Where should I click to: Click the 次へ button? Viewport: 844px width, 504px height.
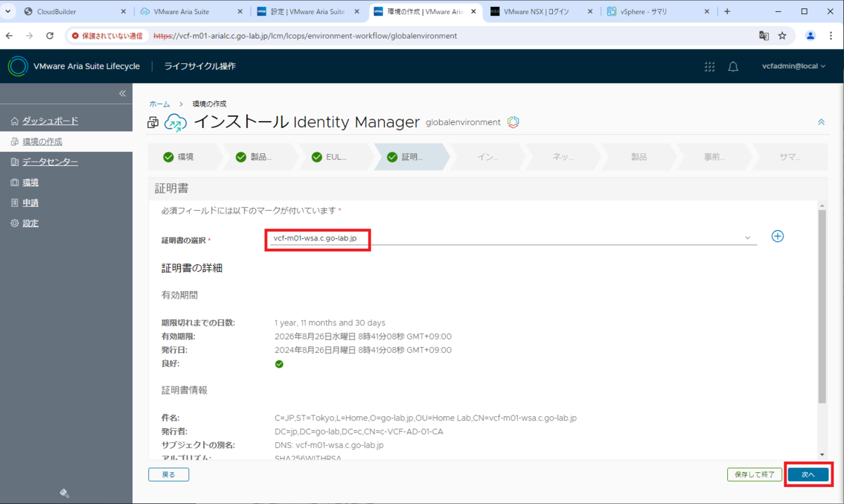tap(808, 474)
